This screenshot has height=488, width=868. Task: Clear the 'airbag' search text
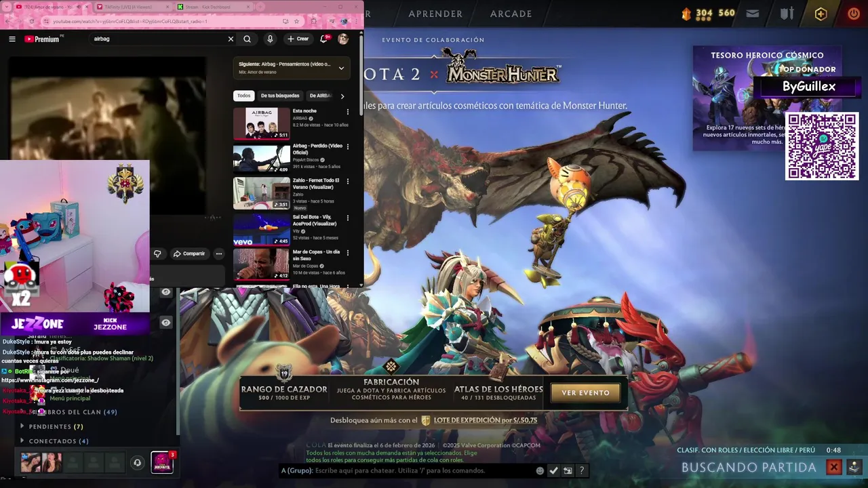(x=231, y=39)
